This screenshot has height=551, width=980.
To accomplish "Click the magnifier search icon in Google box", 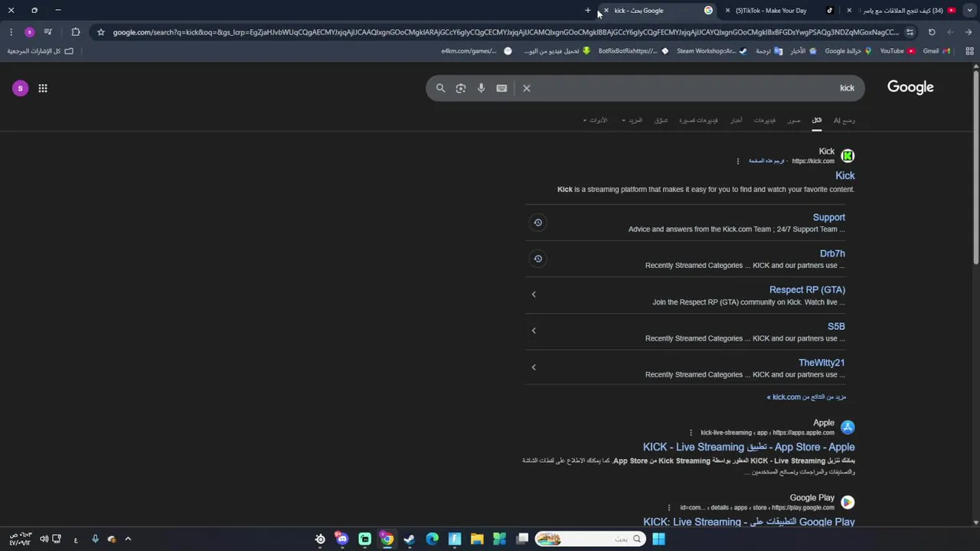I will click(440, 88).
